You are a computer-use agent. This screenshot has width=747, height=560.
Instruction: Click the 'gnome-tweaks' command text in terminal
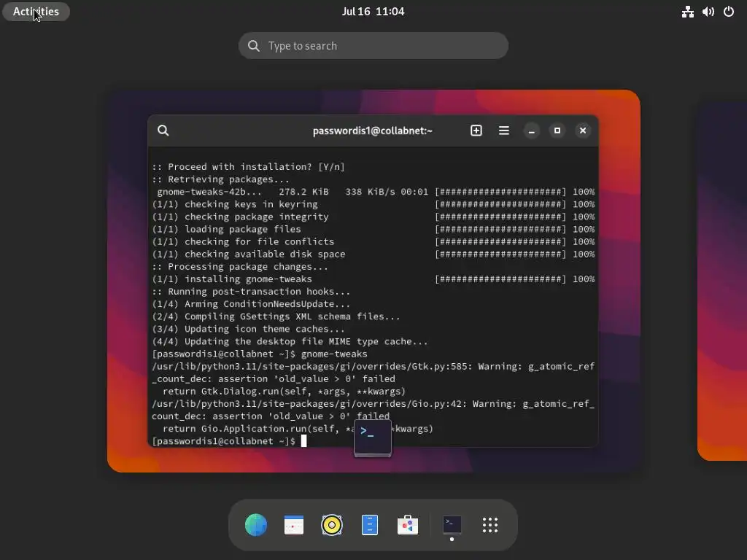(x=334, y=354)
